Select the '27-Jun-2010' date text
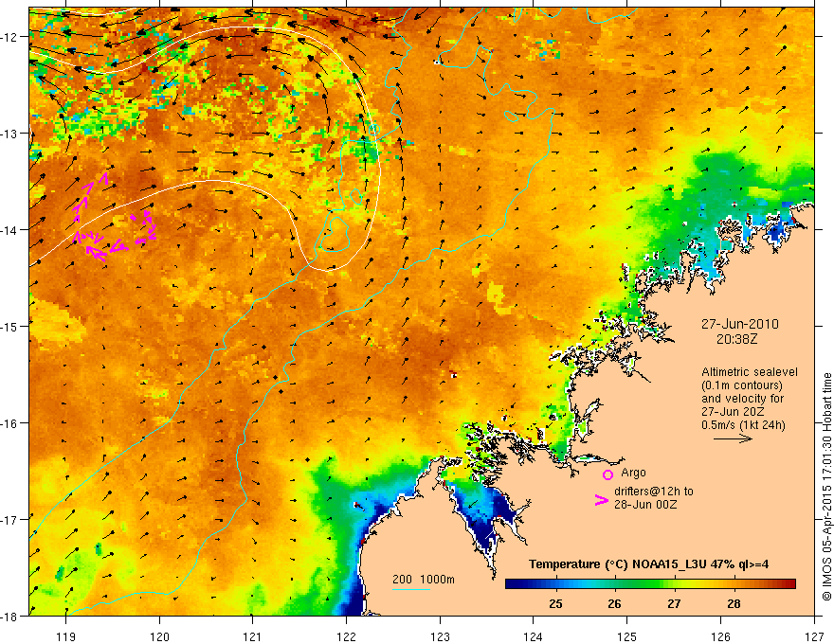Viewport: 834px width, 644px height. point(740,324)
